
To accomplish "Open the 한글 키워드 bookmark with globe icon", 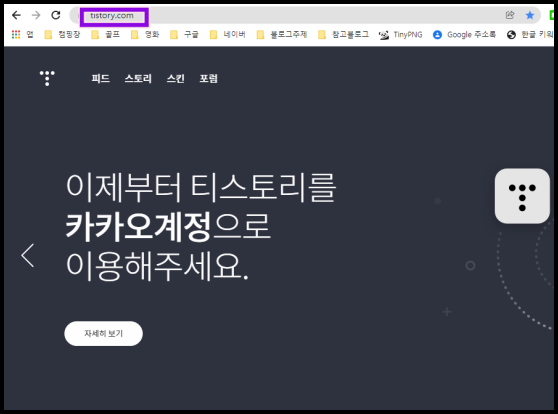I will coord(530,35).
